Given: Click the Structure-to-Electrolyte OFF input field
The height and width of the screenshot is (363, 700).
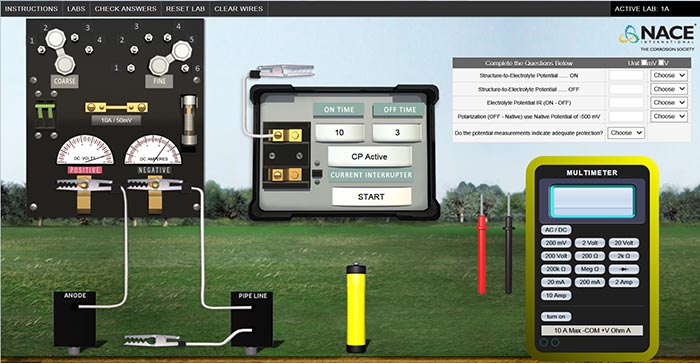Looking at the screenshot, I should (x=626, y=89).
